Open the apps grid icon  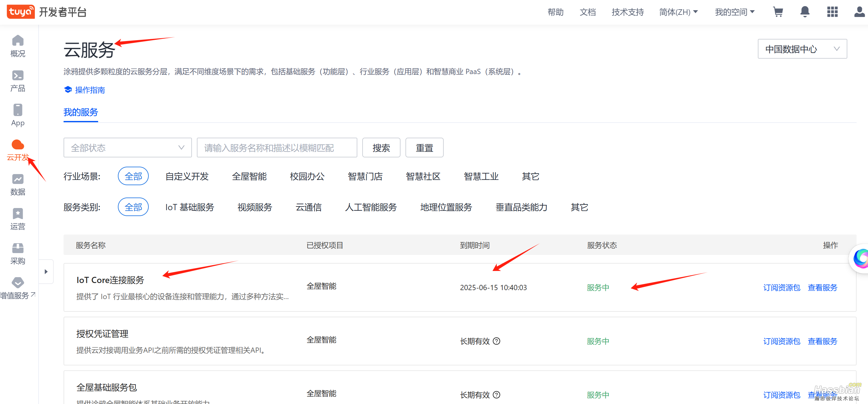click(832, 12)
